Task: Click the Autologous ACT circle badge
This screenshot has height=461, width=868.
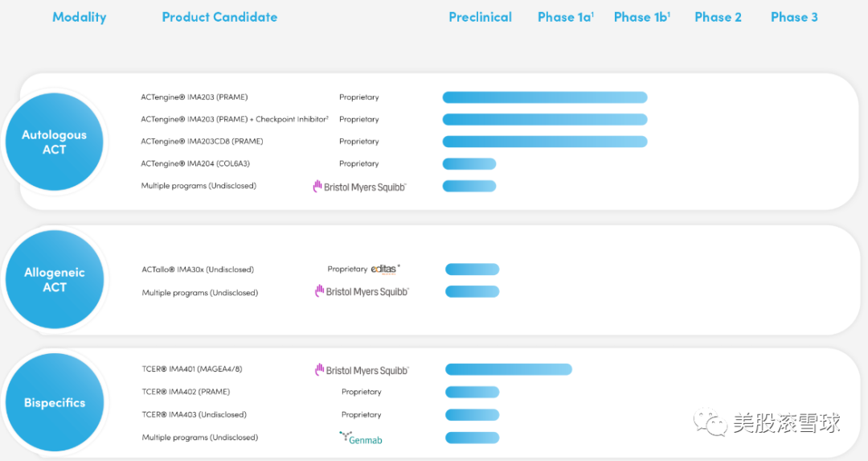Action: (x=54, y=142)
